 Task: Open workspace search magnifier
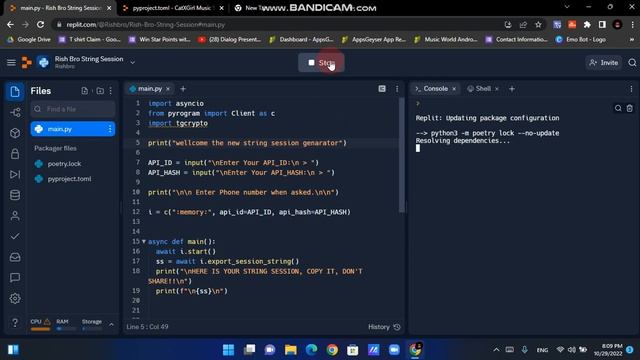(x=632, y=63)
